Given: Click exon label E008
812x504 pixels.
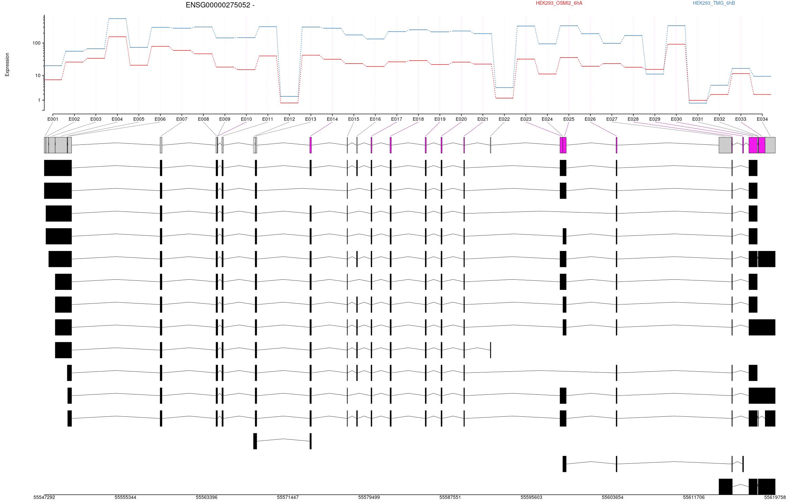Looking at the screenshot, I should coord(203,119).
